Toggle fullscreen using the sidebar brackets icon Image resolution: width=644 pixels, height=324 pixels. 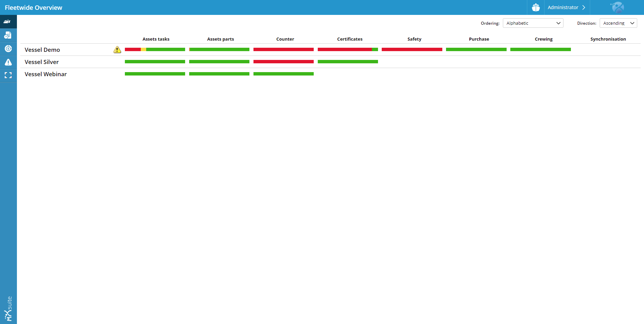[8, 75]
